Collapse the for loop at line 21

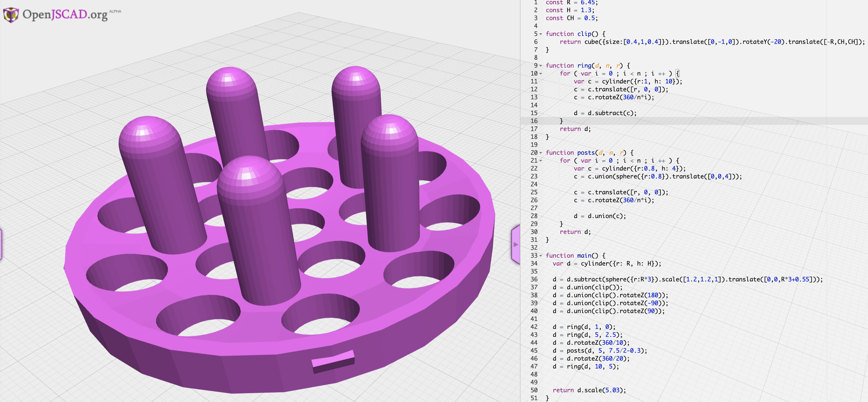point(541,160)
